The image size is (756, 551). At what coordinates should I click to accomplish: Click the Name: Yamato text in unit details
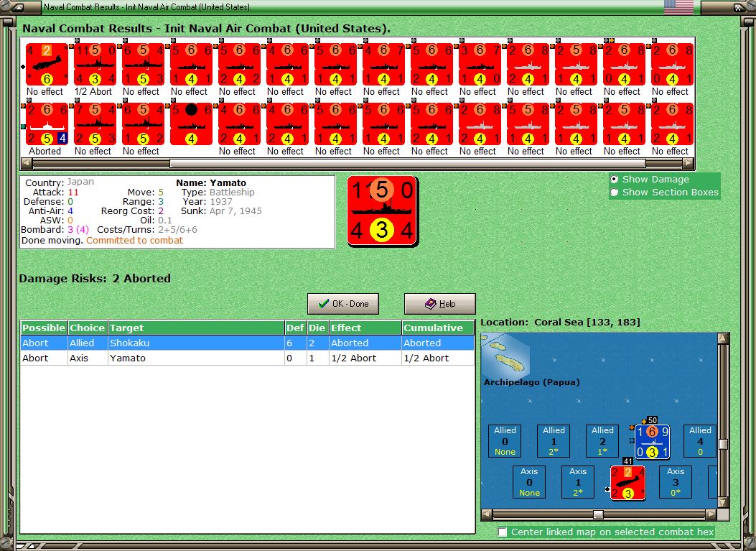(211, 183)
